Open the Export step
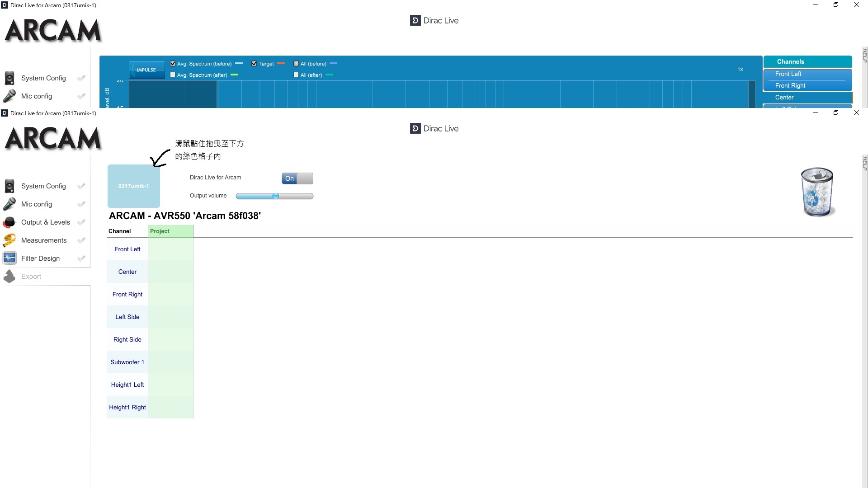This screenshot has width=868, height=488. (45, 277)
